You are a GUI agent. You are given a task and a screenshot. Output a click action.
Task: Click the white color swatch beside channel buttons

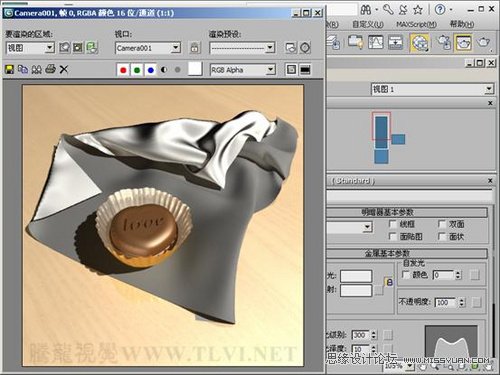pyautogui.click(x=195, y=69)
